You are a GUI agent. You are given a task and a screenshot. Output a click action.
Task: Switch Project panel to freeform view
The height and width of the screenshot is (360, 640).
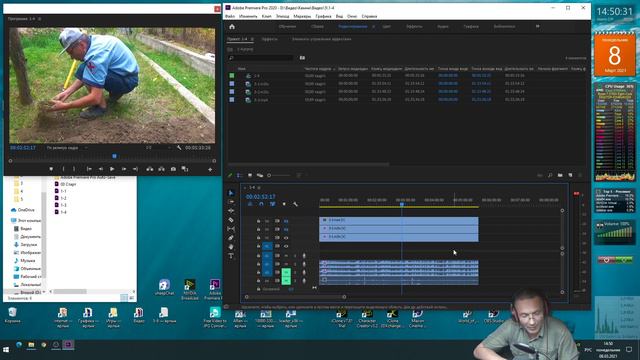(x=260, y=175)
